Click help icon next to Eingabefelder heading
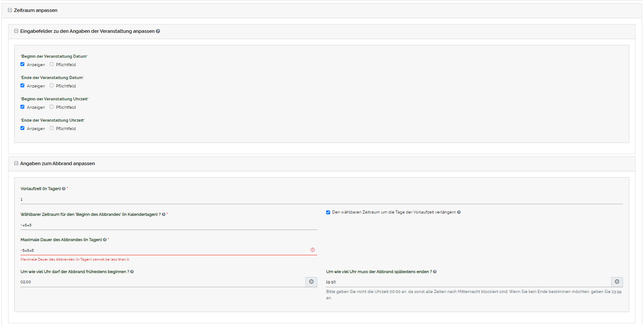 point(158,32)
